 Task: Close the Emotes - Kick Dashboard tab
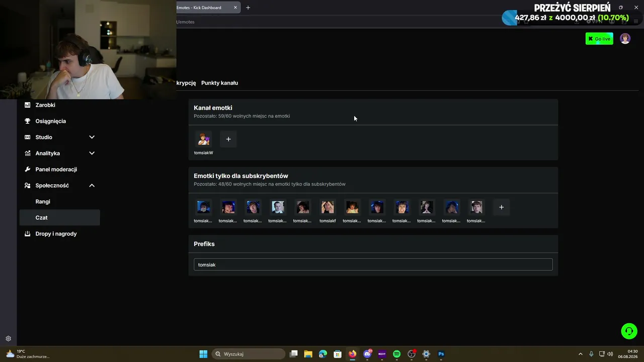coord(235,8)
